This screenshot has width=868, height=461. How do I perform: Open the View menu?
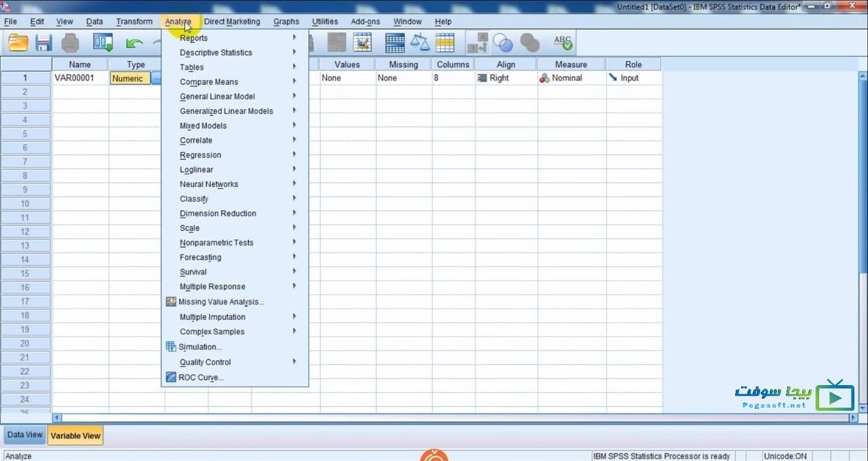point(64,22)
